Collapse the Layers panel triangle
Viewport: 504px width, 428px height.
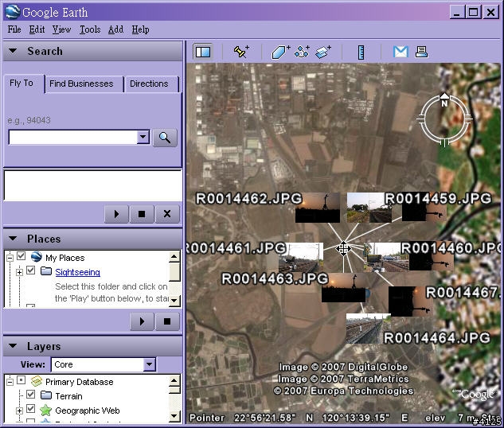pos(13,346)
